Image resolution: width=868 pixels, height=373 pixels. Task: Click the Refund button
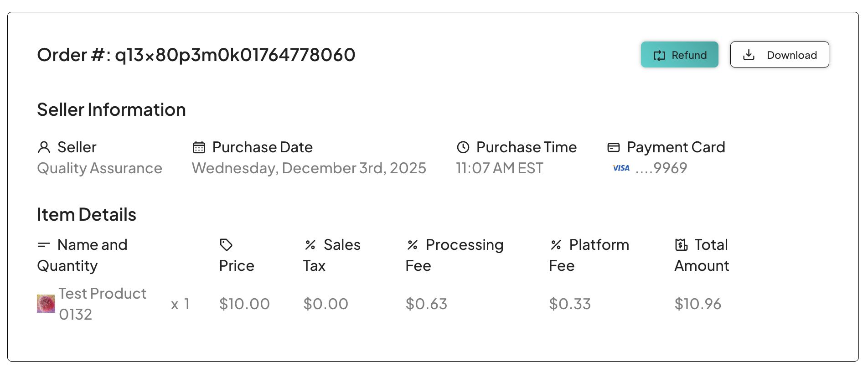click(679, 55)
